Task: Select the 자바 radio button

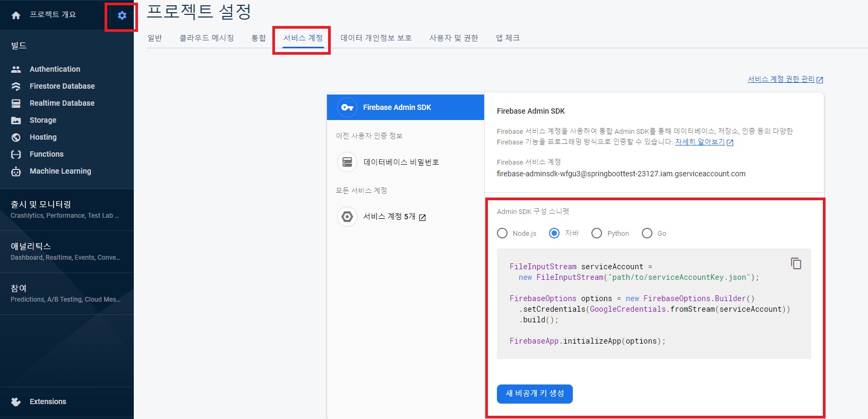Action: (554, 233)
